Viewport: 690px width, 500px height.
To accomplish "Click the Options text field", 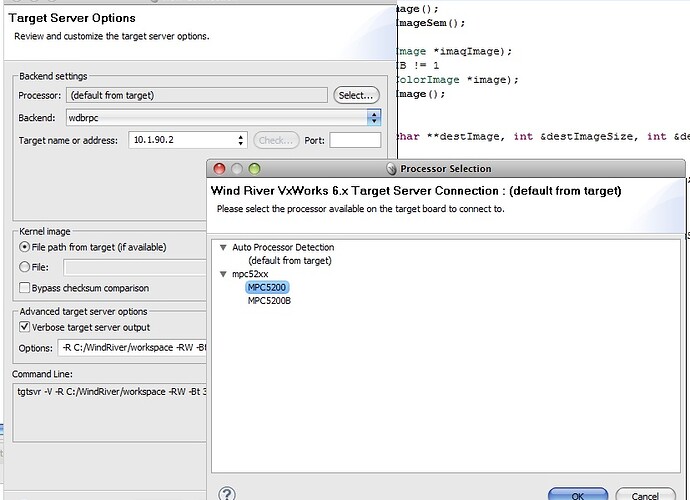I will [132, 348].
